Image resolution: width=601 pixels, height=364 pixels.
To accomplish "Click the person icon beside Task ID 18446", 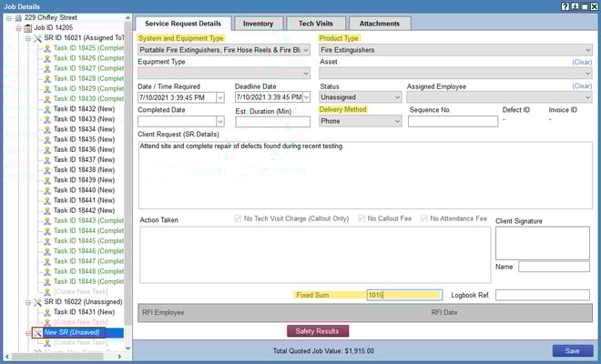I will [x=47, y=251].
